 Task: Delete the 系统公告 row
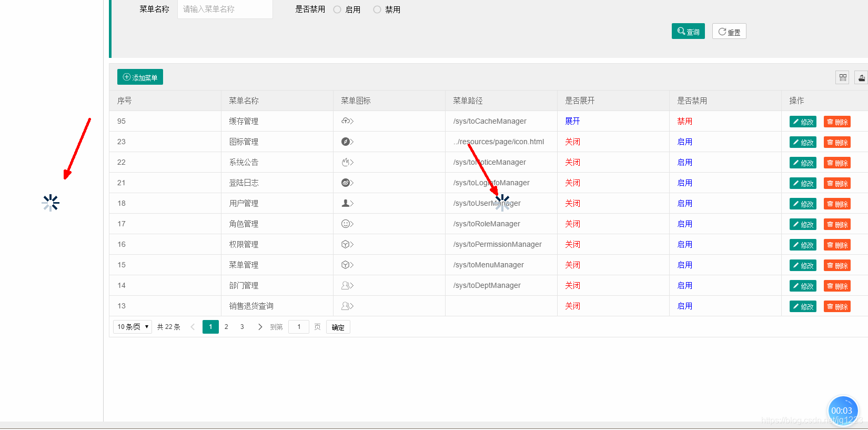pyautogui.click(x=837, y=163)
